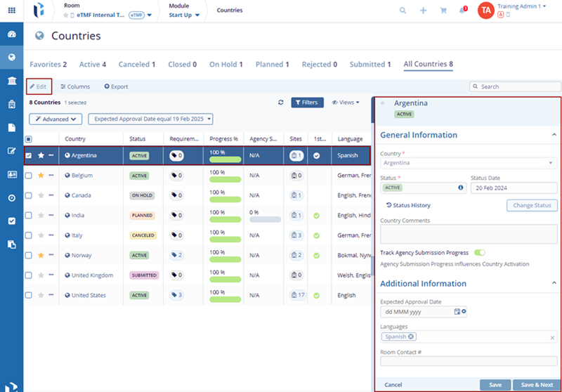Image resolution: width=562 pixels, height=392 pixels.
Task: Open calendar picker for Expected Approval Date
Action: (x=457, y=311)
